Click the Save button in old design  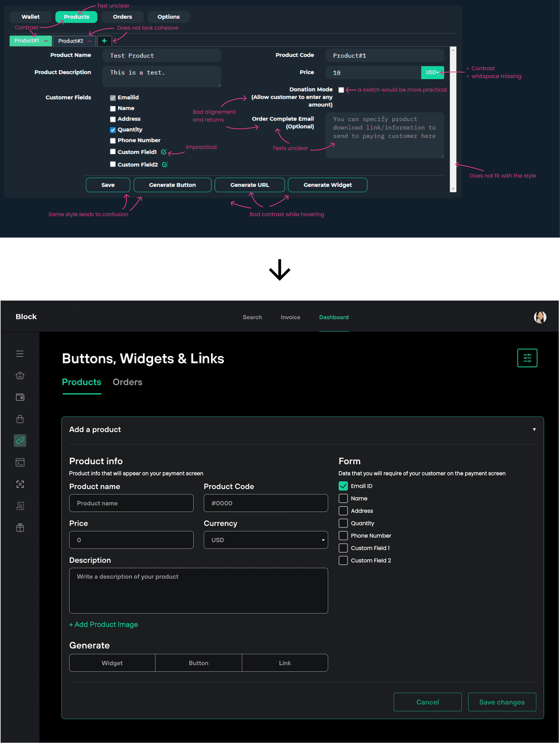108,185
